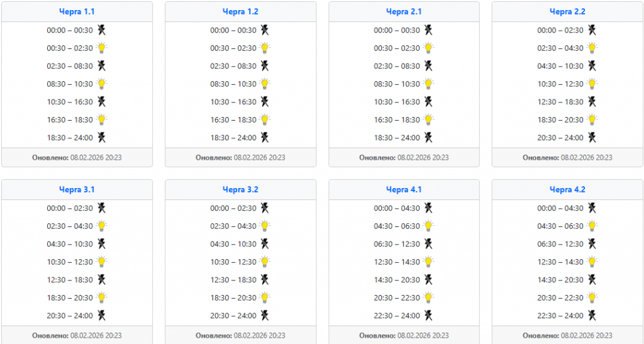Click light bulb for 00:30–02:30 in Черга 1.2
Image resolution: width=644 pixels, height=344 pixels.
(x=265, y=48)
